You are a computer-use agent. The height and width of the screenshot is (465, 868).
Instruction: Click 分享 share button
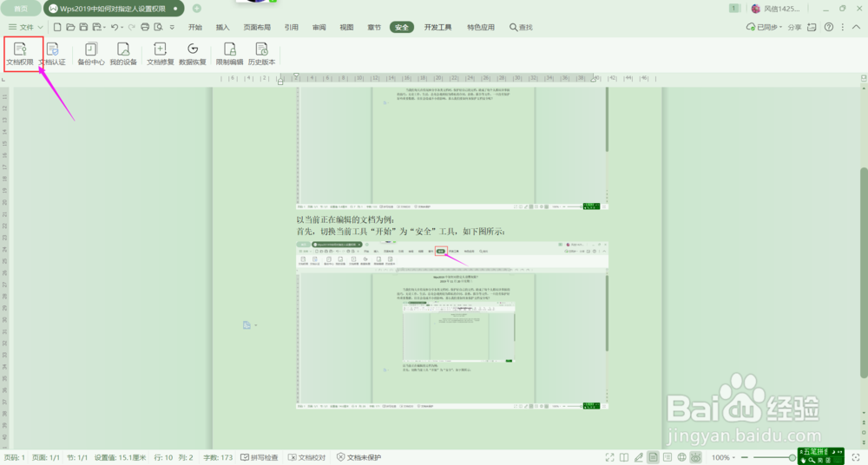tap(794, 27)
